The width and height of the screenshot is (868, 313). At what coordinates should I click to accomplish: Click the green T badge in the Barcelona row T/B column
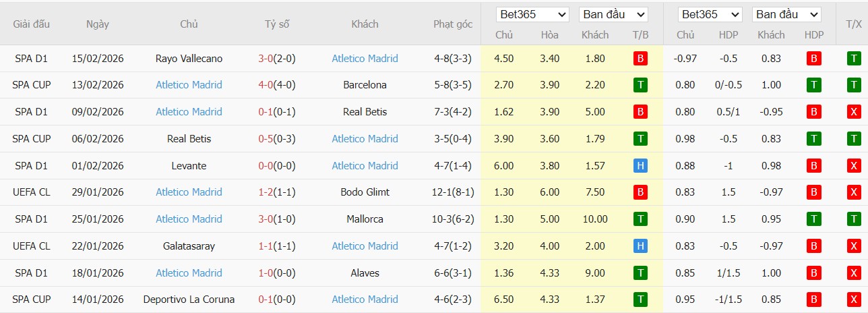click(640, 85)
